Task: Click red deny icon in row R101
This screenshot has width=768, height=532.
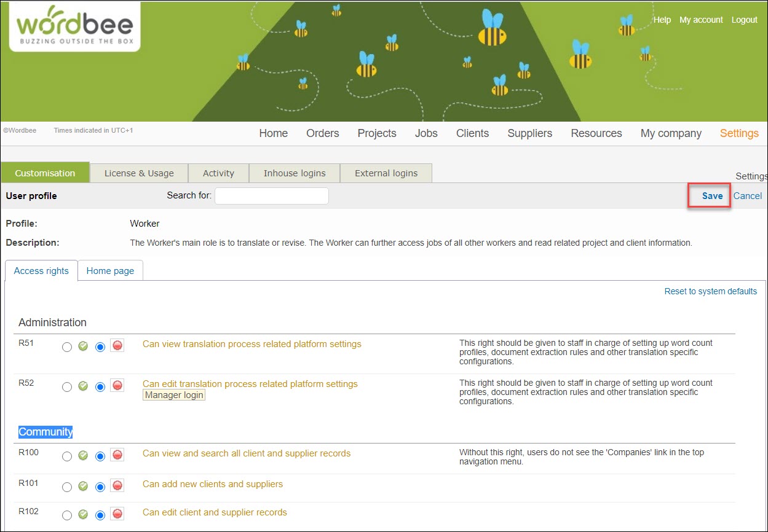Action: 117,486
